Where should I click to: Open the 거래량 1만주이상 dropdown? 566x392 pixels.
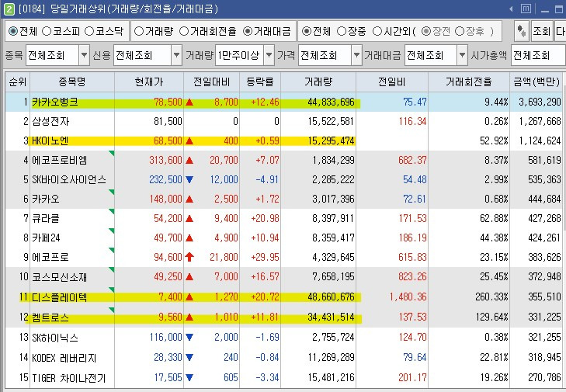pos(269,55)
